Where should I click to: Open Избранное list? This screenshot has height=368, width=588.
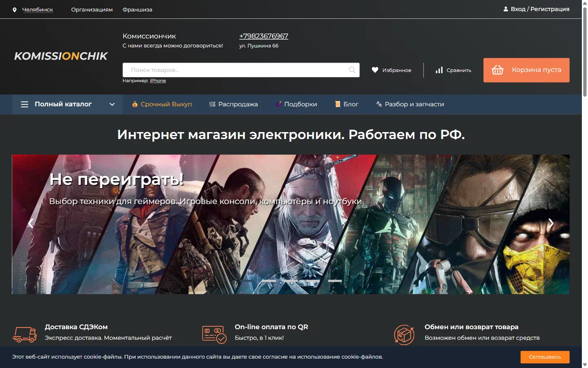point(396,70)
